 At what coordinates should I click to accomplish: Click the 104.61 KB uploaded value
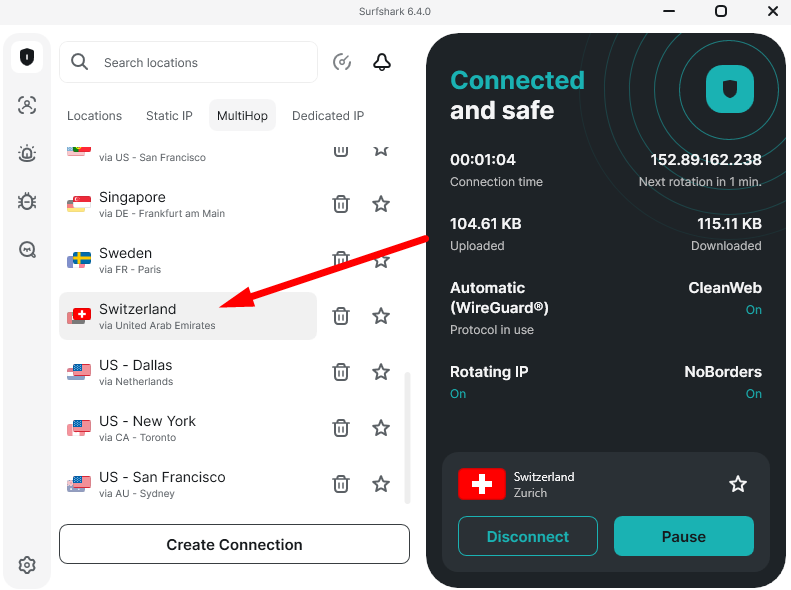coord(485,224)
